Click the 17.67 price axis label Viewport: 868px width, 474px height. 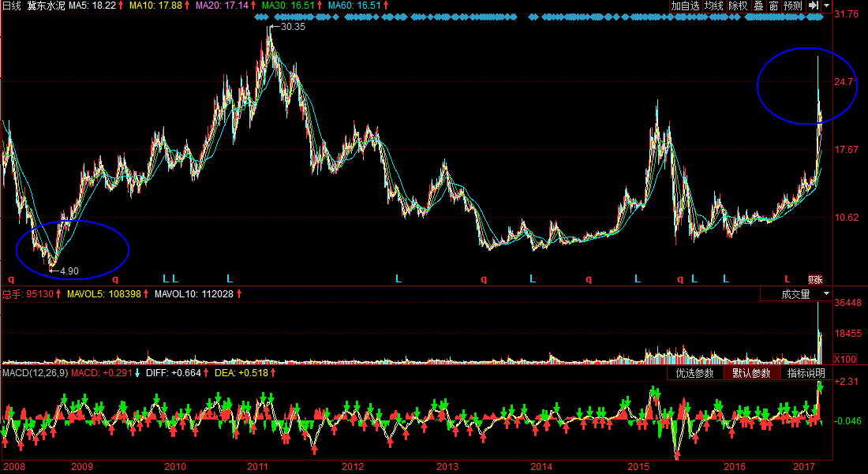(x=847, y=149)
